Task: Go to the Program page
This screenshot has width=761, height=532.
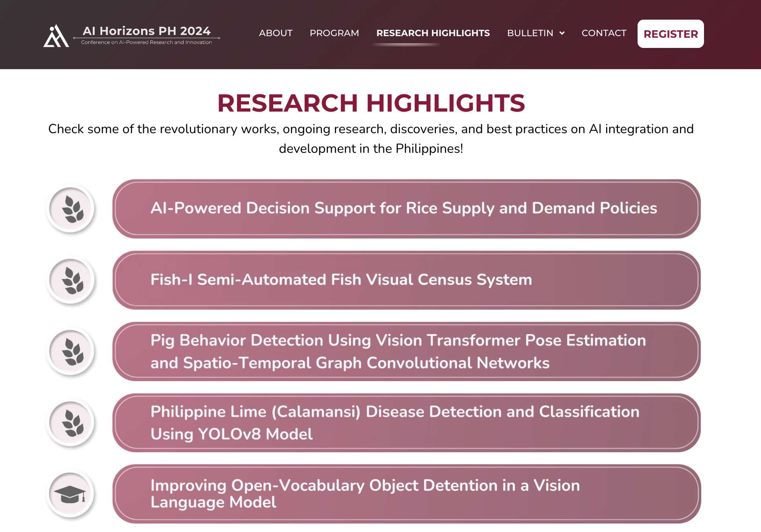Action: 334,33
